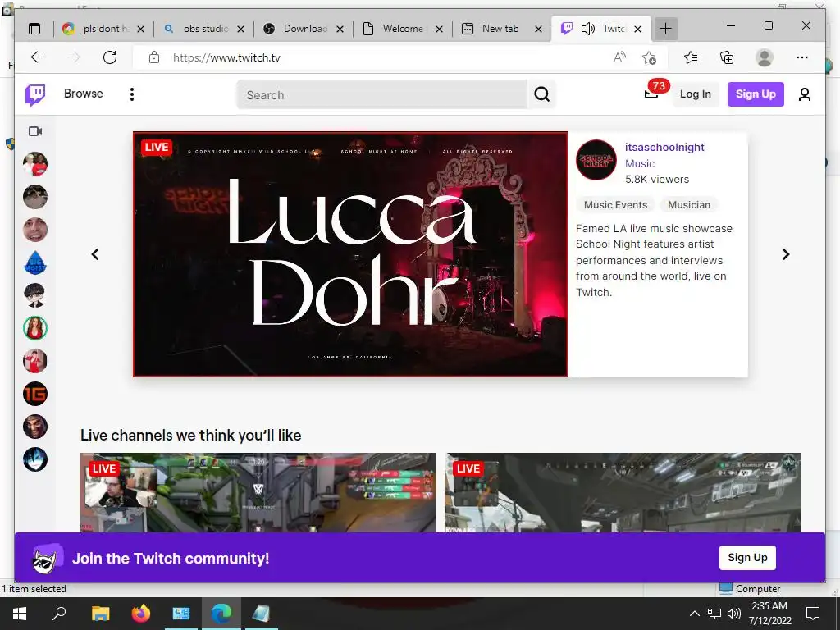Click the browser Back arrow
The height and width of the screenshot is (630, 840).
38,57
